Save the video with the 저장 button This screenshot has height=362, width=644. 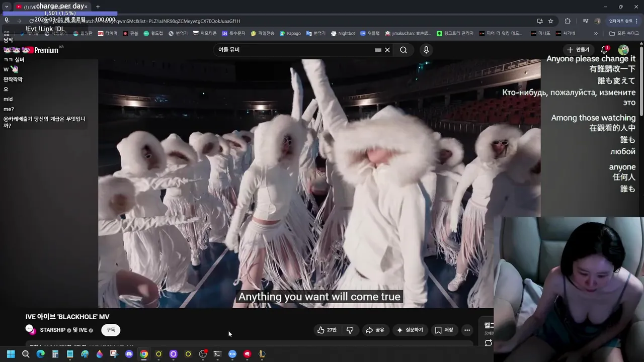pyautogui.click(x=444, y=330)
